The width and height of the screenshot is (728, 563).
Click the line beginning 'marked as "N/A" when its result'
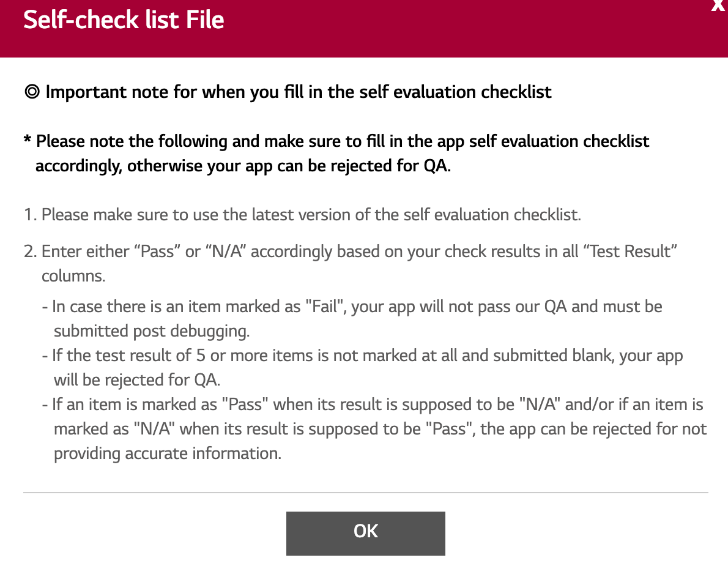(380, 429)
